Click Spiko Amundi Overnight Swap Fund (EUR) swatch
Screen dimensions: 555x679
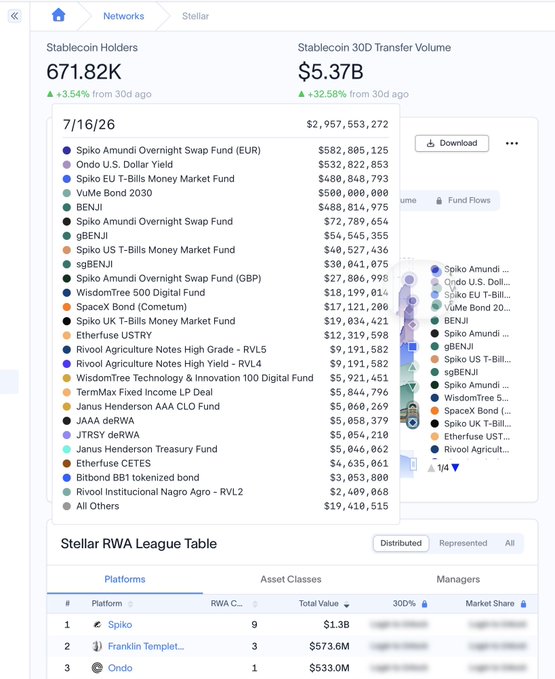(67, 151)
